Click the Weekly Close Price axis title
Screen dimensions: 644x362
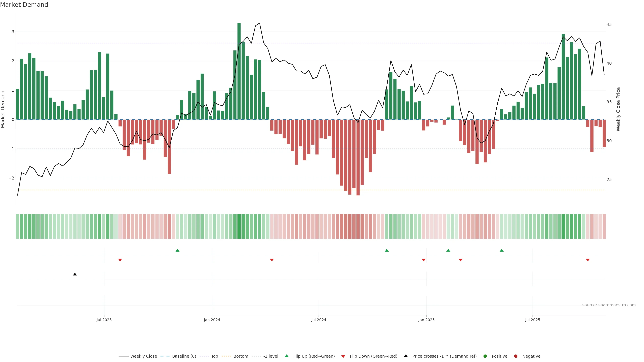pos(618,109)
